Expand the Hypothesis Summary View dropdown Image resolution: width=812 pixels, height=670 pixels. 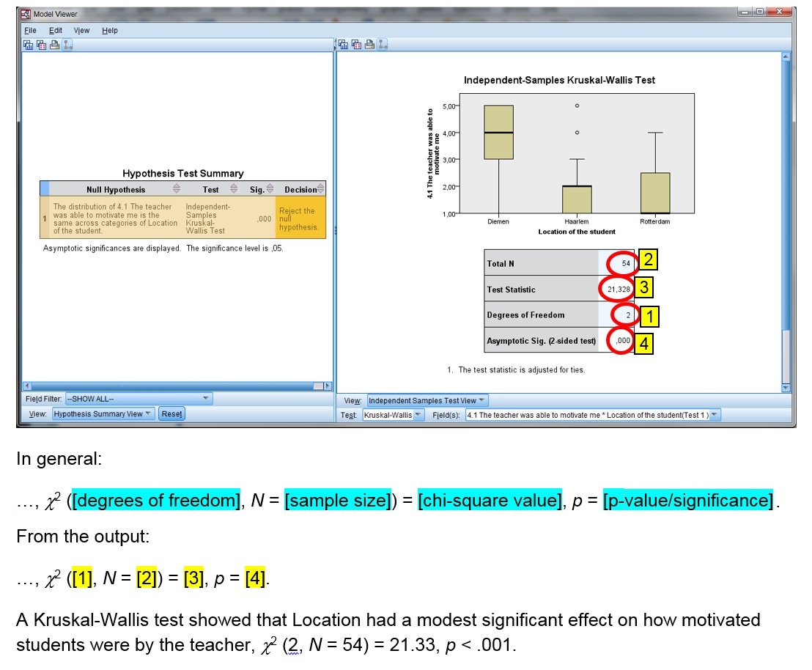pyautogui.click(x=102, y=413)
